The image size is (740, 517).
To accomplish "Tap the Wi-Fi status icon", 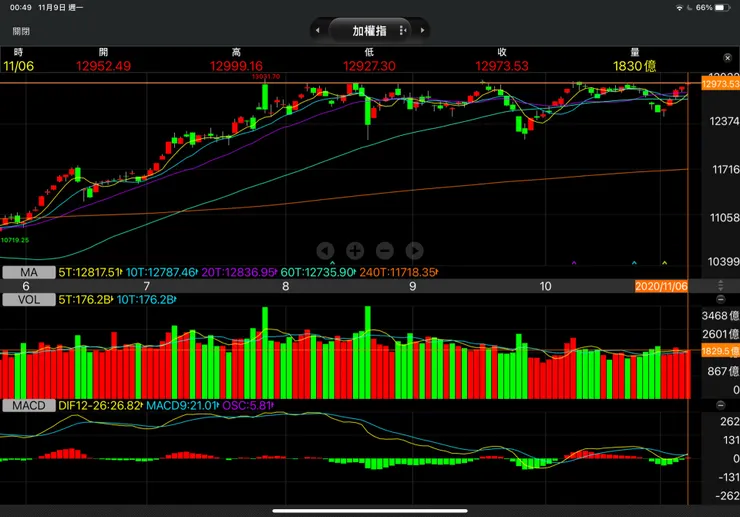I will click(679, 8).
